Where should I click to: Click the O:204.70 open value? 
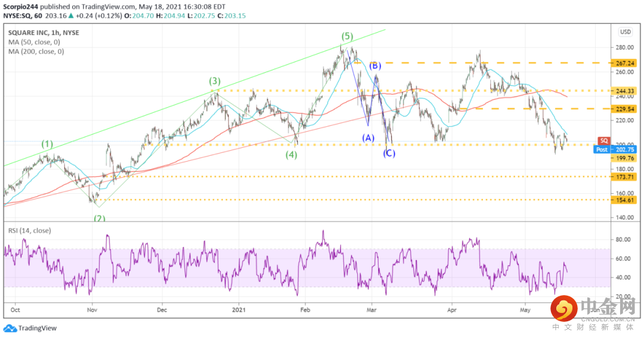coord(139,15)
